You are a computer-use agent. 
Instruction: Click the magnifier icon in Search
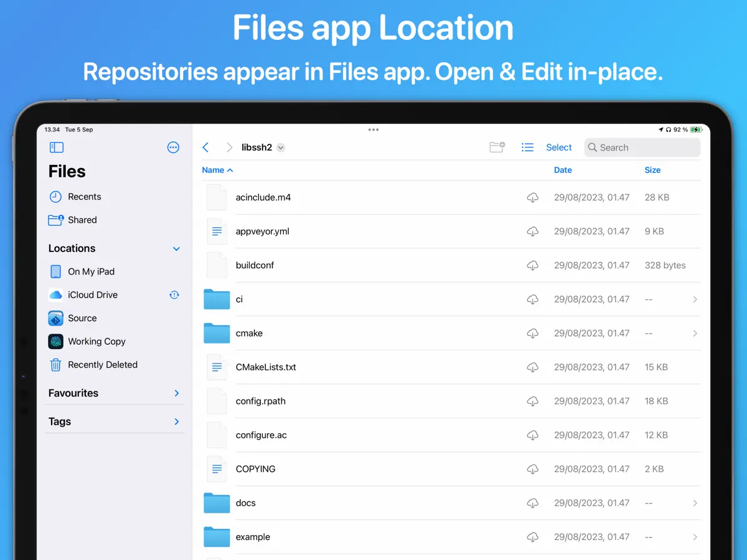click(593, 147)
